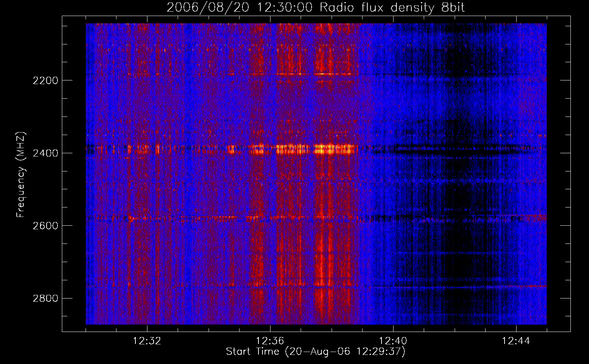Click the plot title "2006/08/20 12:30:00 Radio flux density 8bit"
Screen dimensions: 589x364
coord(316,7)
